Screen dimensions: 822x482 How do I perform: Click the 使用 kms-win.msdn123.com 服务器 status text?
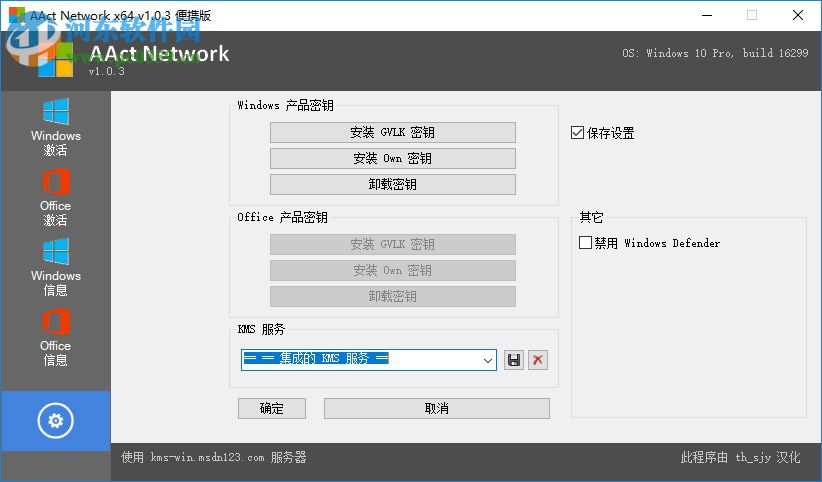[x=214, y=457]
